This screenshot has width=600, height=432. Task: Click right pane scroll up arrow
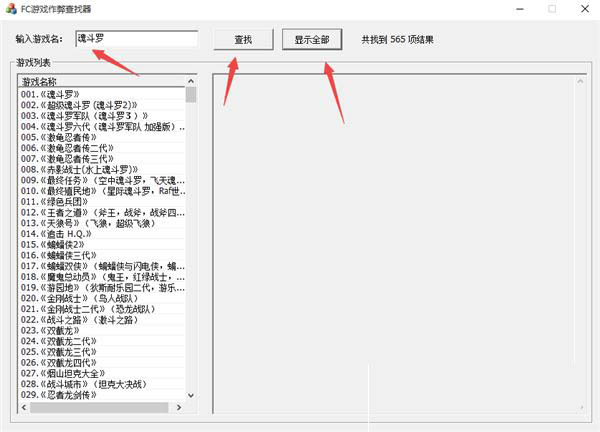[580, 81]
